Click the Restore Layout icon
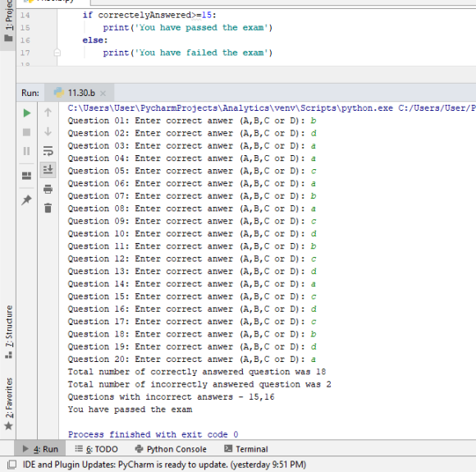 27,176
